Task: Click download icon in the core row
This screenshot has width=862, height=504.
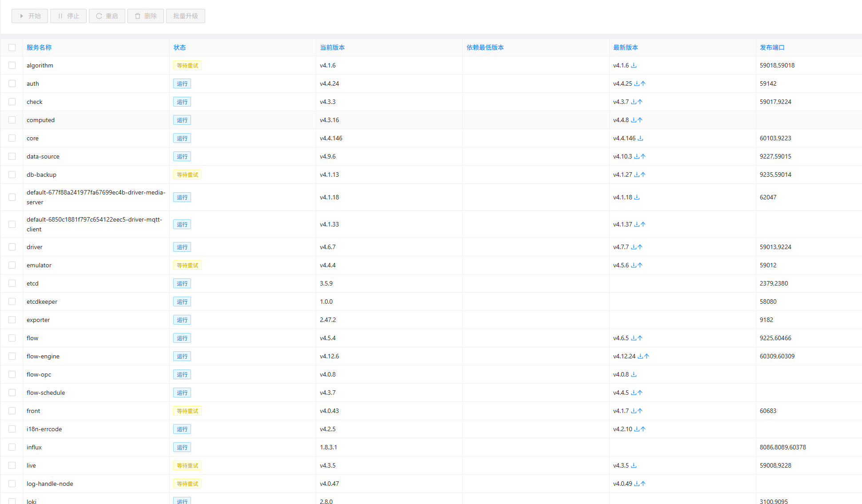Action: coord(640,138)
